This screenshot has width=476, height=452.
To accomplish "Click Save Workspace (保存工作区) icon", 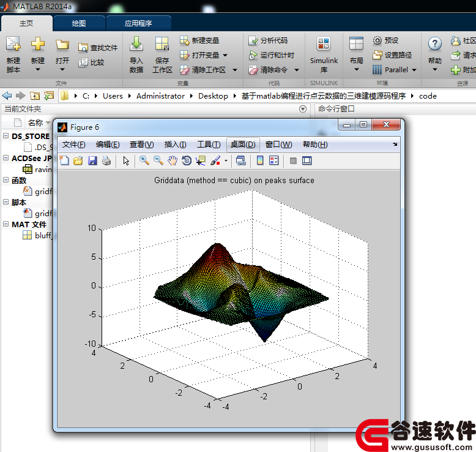I will tap(162, 44).
